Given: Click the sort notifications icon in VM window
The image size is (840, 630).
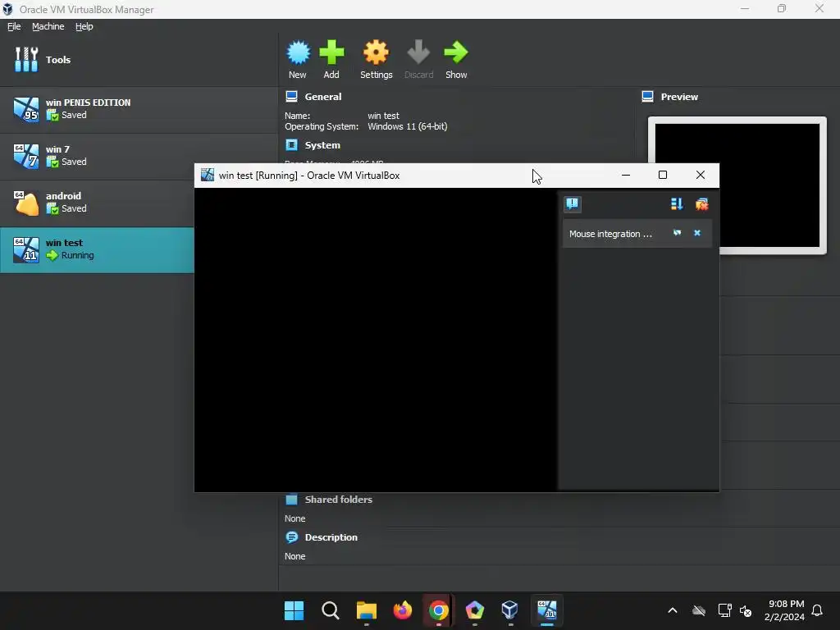Looking at the screenshot, I should coord(677,203).
